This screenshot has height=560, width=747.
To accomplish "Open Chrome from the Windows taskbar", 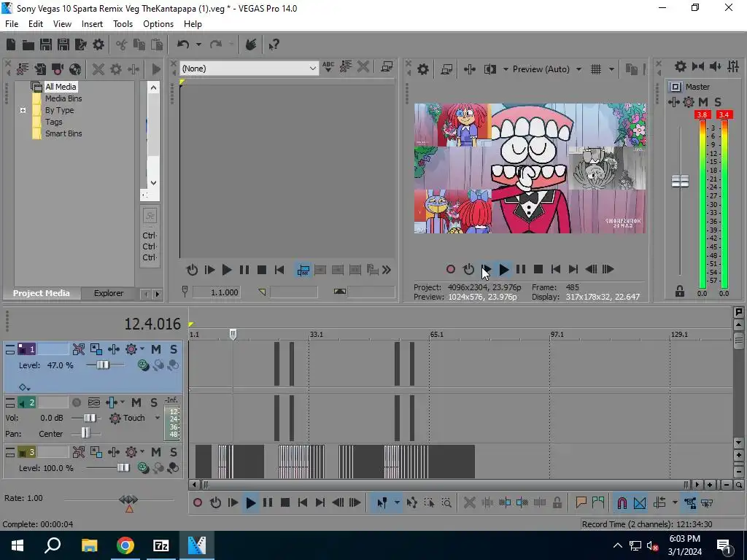I will tap(125, 545).
